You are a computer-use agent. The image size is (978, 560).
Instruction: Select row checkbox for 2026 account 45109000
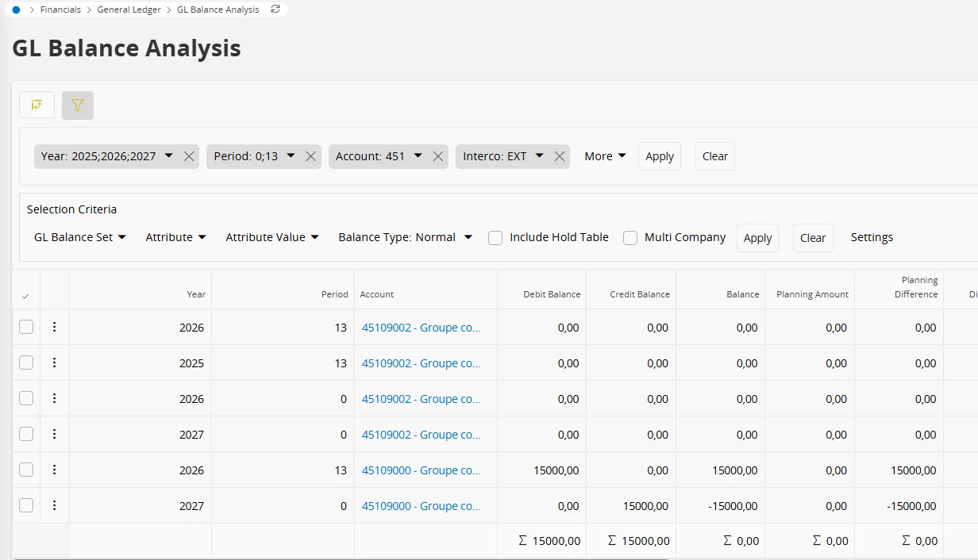click(26, 470)
